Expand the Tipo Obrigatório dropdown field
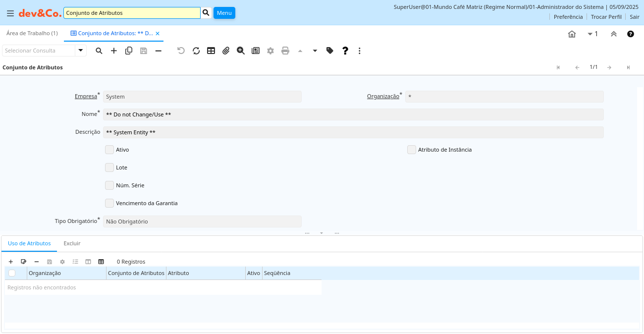This screenshot has width=644, height=334. tap(202, 222)
